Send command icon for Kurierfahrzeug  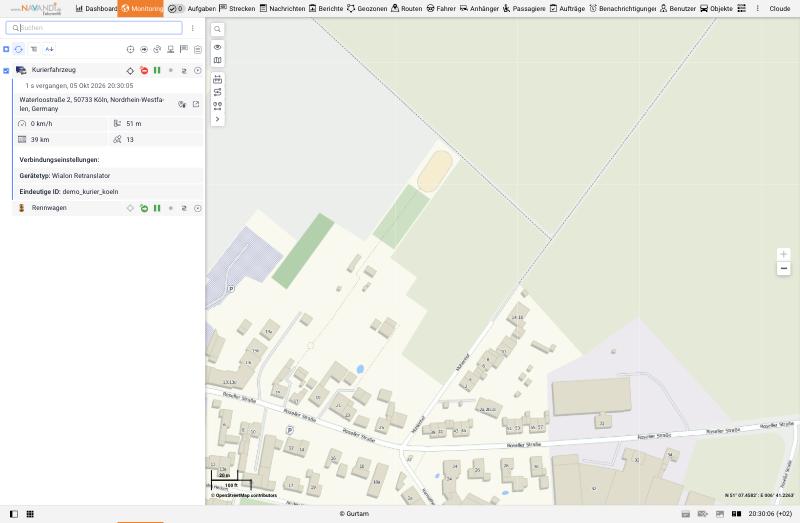click(x=184, y=71)
